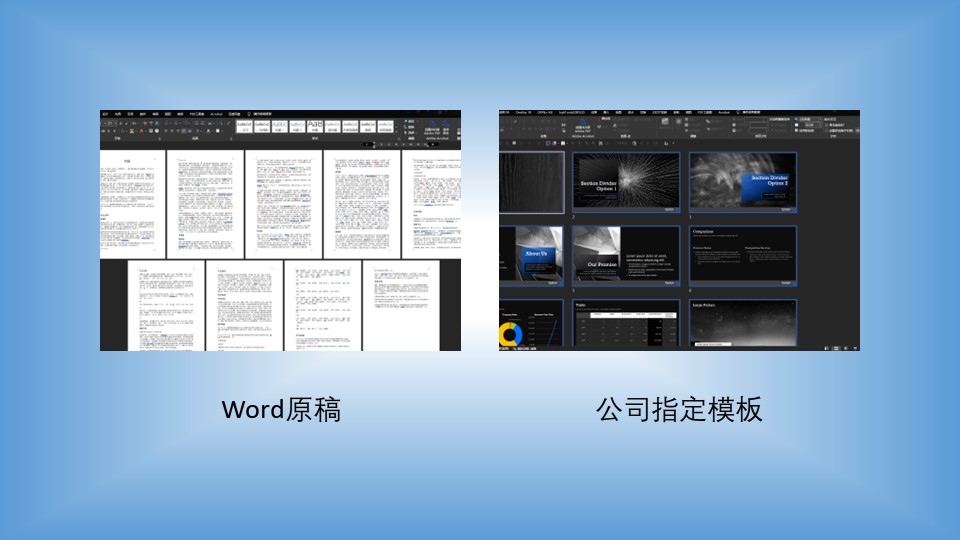Viewport: 960px width, 540px height.
Task: Click the Word page with the centered title
Action: [132, 204]
